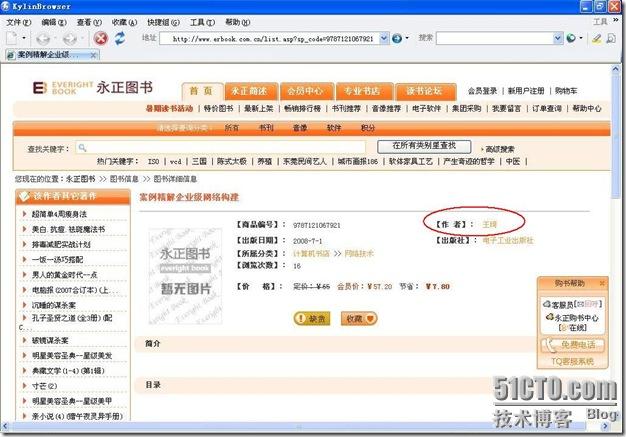Click the 购物车 link

click(x=566, y=91)
